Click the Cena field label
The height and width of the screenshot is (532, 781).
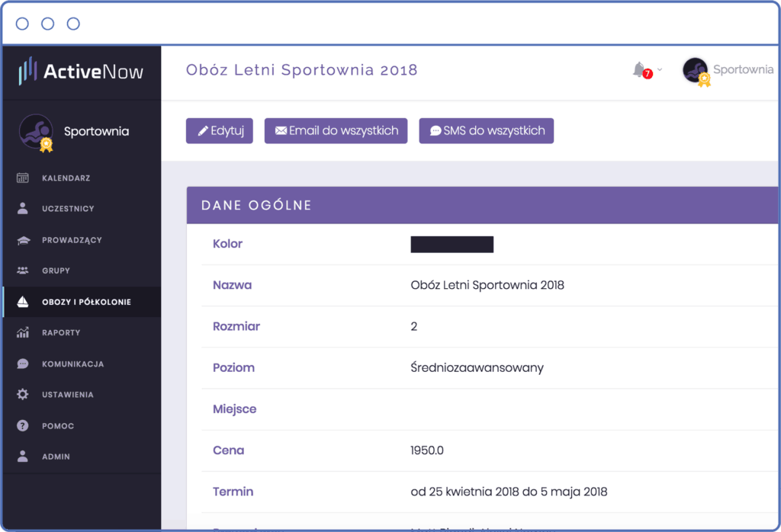click(x=228, y=450)
